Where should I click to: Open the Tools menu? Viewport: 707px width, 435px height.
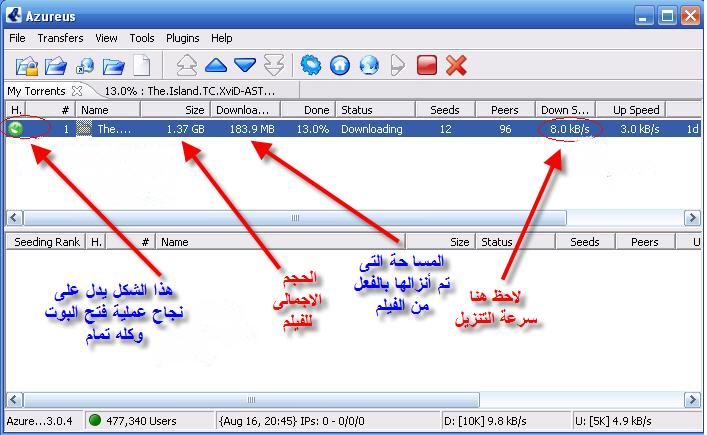tap(142, 38)
